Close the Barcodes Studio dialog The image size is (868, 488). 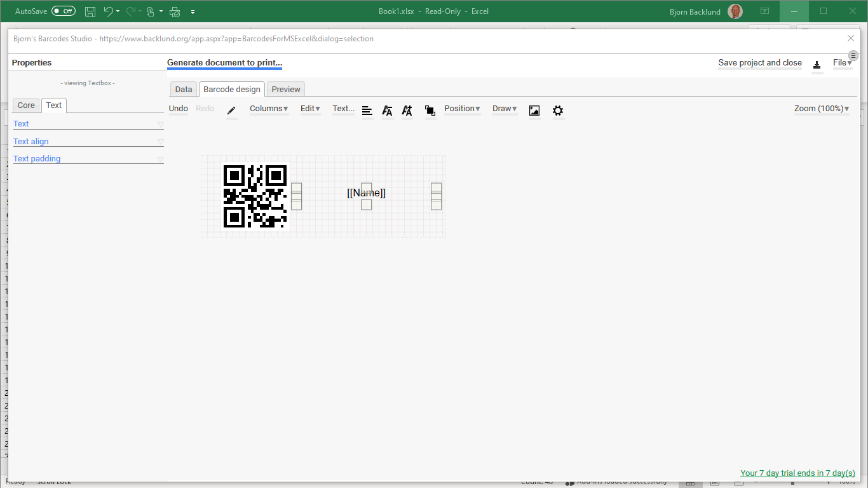pyautogui.click(x=851, y=38)
